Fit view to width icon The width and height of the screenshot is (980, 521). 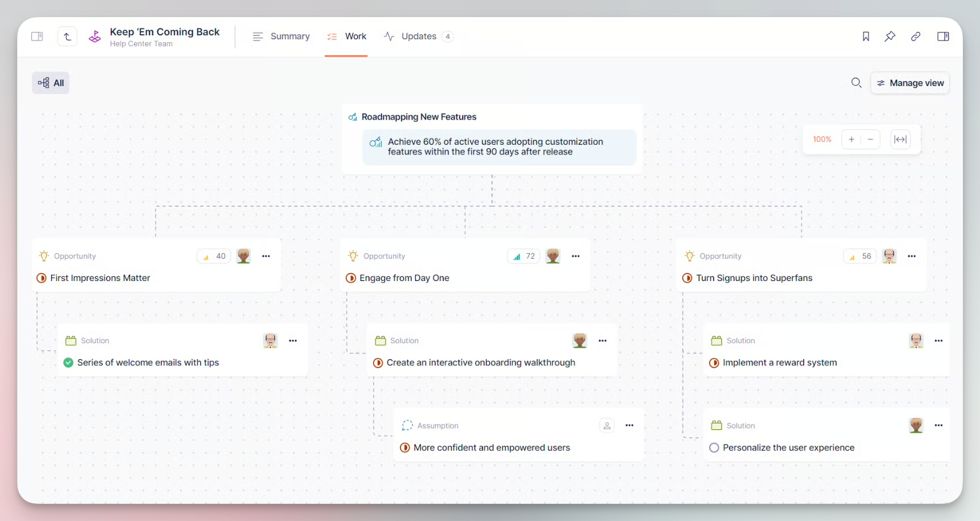pos(900,139)
